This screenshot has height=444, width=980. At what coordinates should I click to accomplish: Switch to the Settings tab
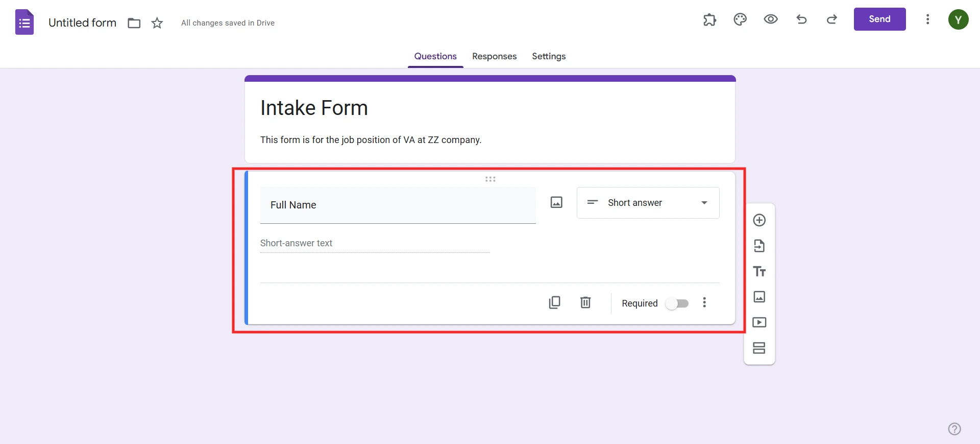coord(549,56)
